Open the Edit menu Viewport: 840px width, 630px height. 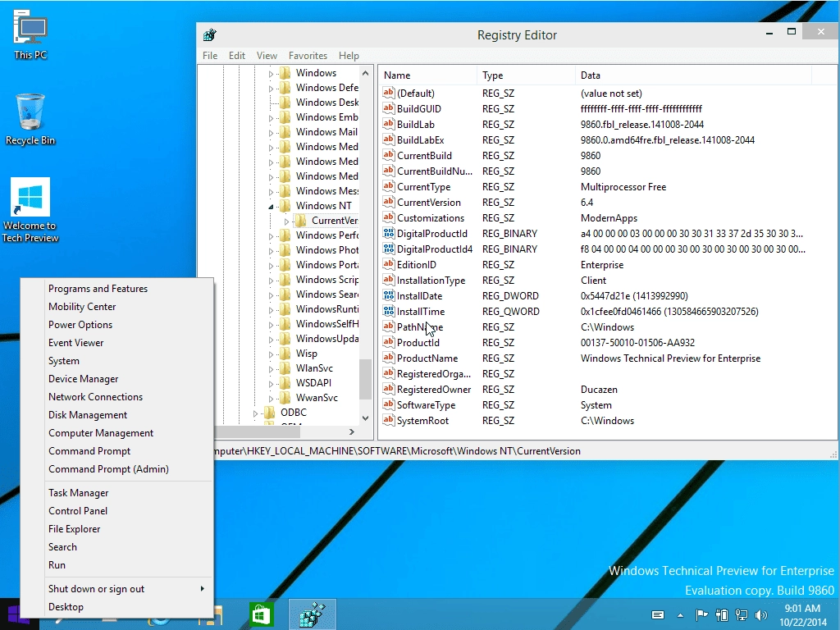click(237, 56)
